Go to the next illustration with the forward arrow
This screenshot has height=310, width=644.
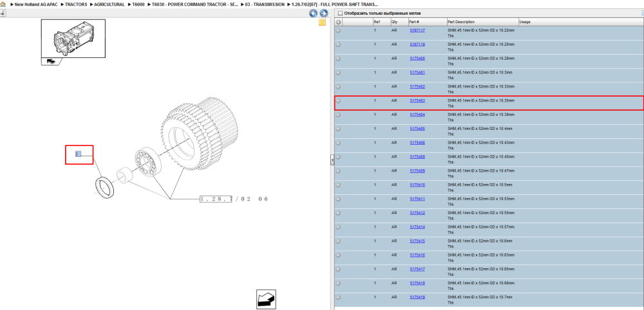coord(324,14)
